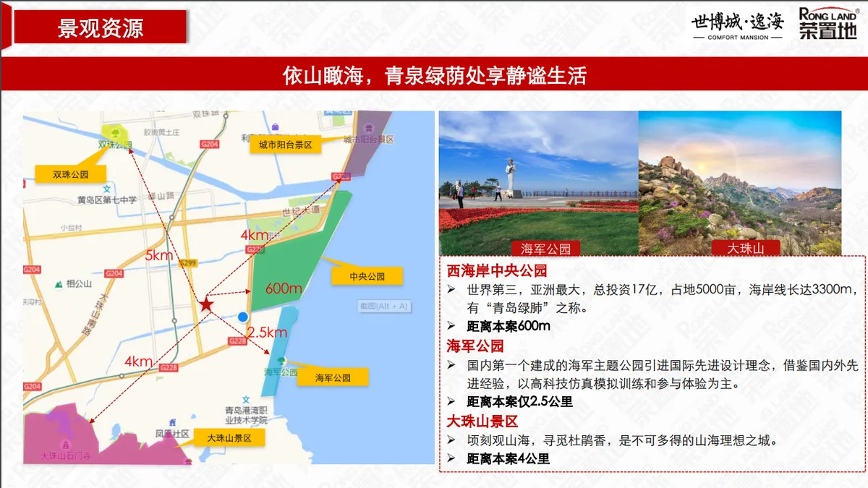Screen dimensions: 868x488
Task: Click the 西海岸中央公园 red heading
Action: pos(496,271)
